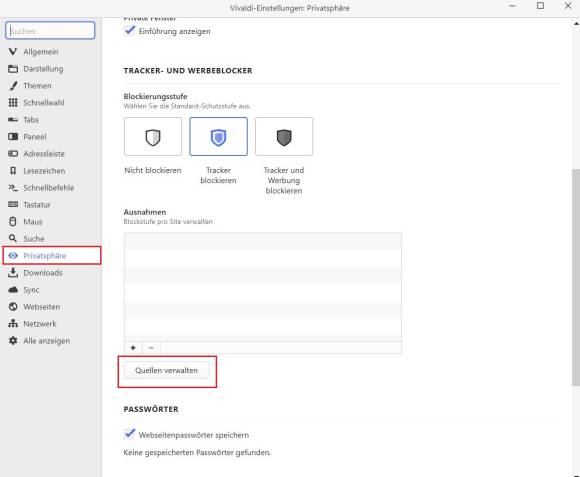Click the globe icon beside Webseiten

tap(13, 307)
